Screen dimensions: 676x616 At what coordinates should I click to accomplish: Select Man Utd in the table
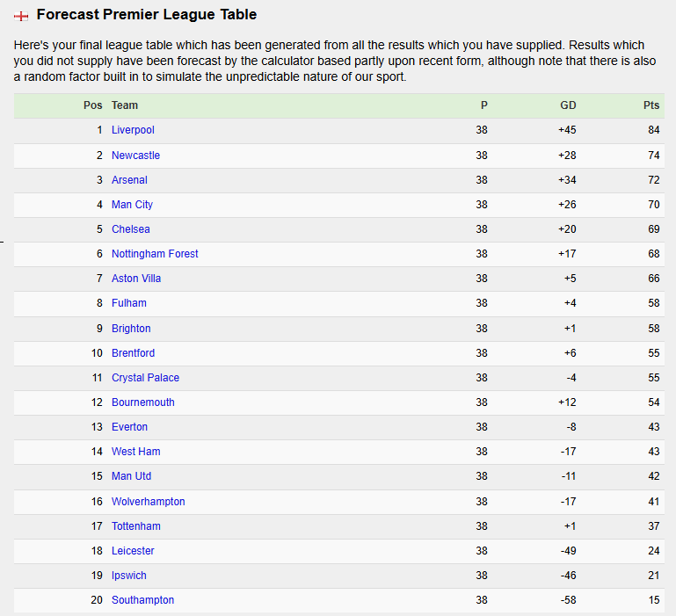(x=132, y=476)
